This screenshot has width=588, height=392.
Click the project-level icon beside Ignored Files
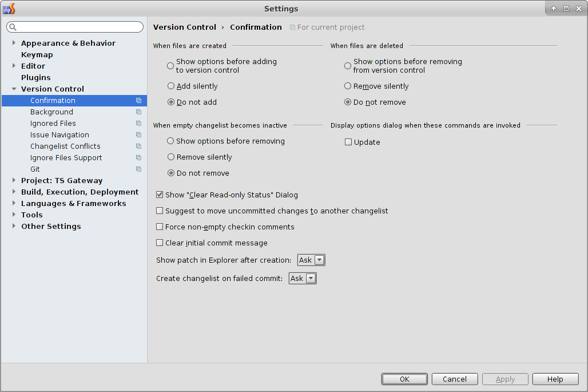tap(139, 124)
